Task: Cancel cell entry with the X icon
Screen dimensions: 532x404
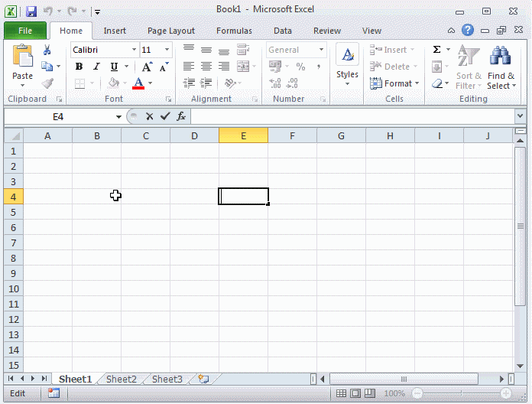Action: (149, 116)
